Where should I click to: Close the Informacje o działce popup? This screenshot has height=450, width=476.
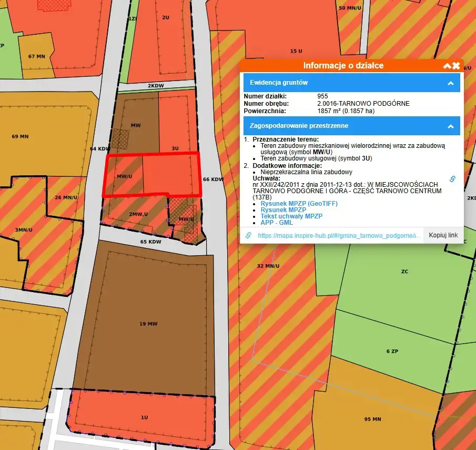click(456, 66)
